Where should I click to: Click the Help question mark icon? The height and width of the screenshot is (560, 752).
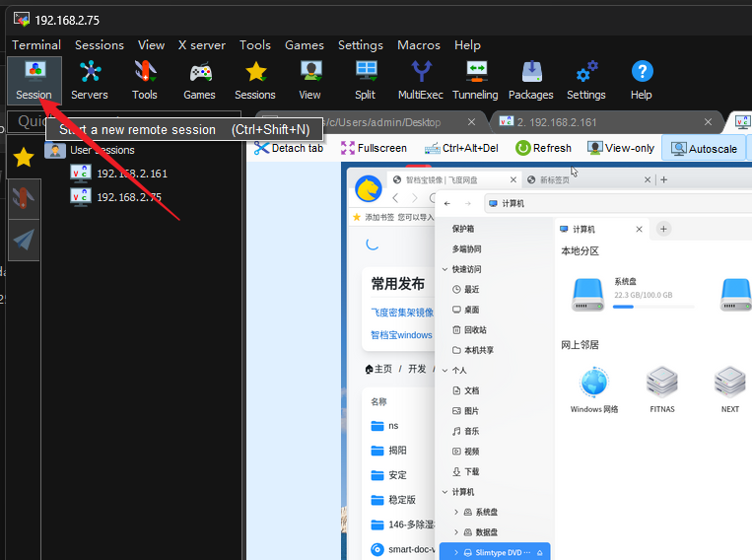pos(642,80)
